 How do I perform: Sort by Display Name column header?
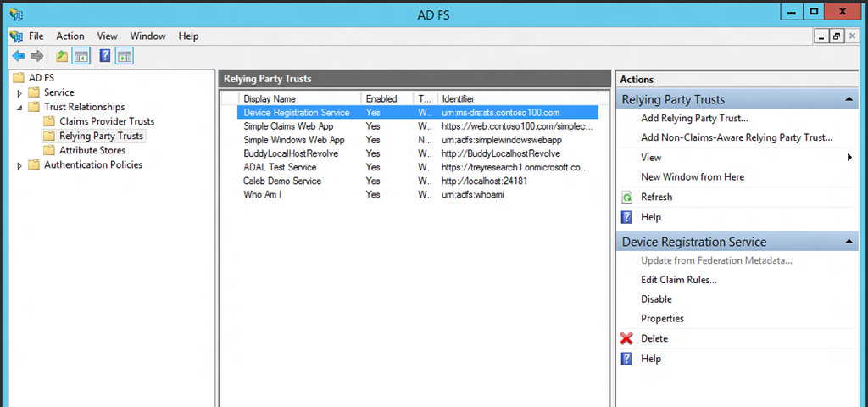click(300, 98)
